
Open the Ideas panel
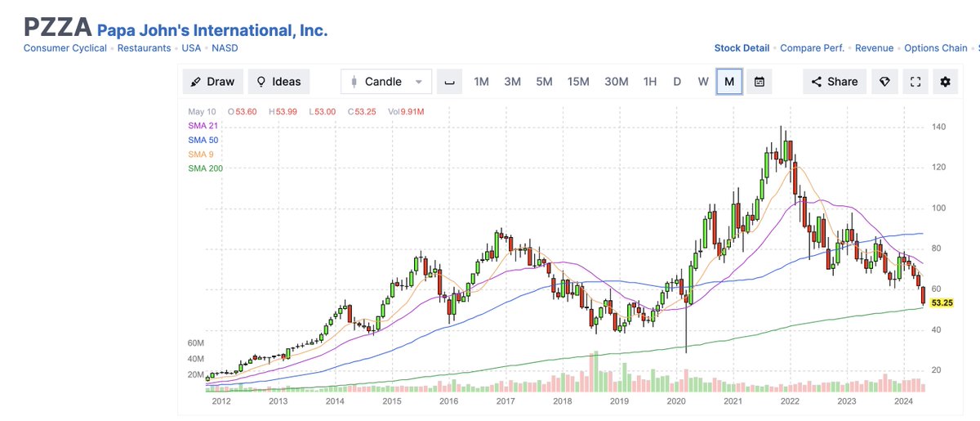coord(279,82)
